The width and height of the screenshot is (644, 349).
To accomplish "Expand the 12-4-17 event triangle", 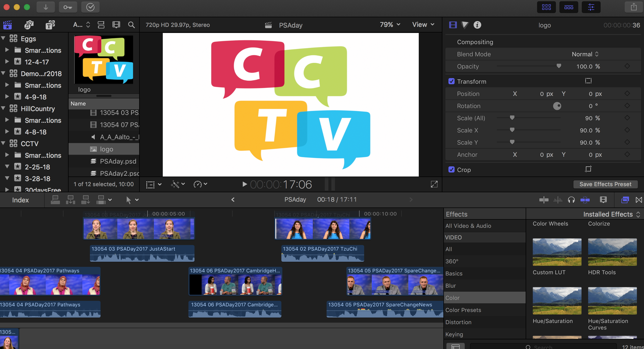I will 7,61.
